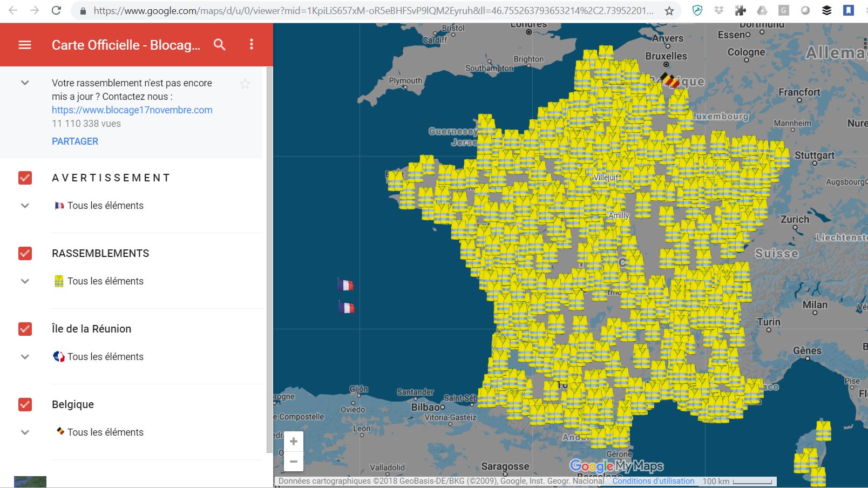The height and width of the screenshot is (488, 868).
Task: Click the '11 110 338 vues' view count
Action: coord(86,124)
